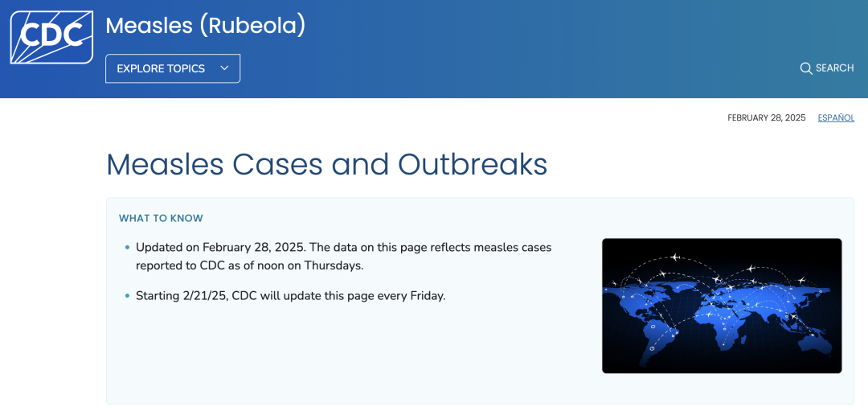This screenshot has width=868, height=407.
Task: Click the 'Starting 2/21/25, CDC will update' sentence
Action: click(291, 296)
